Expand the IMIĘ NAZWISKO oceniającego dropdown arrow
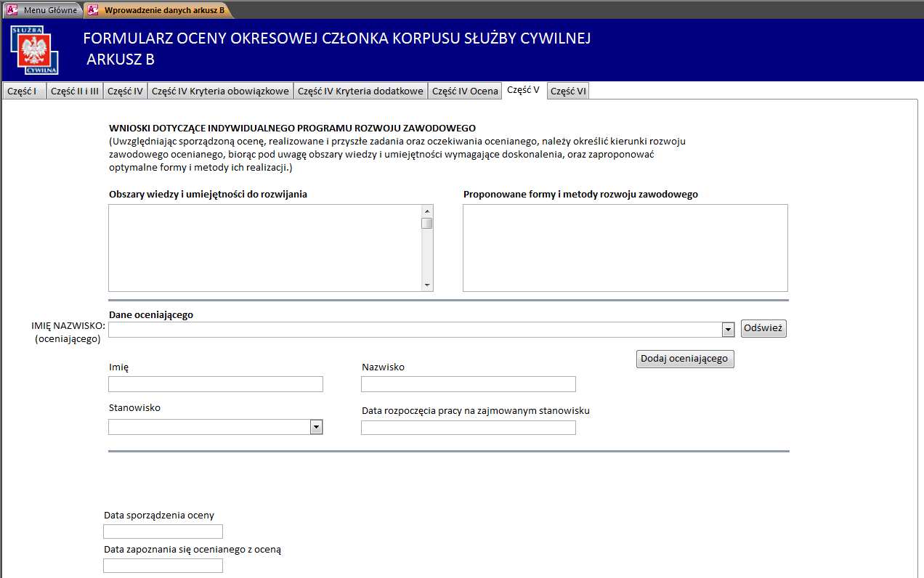 (x=729, y=330)
